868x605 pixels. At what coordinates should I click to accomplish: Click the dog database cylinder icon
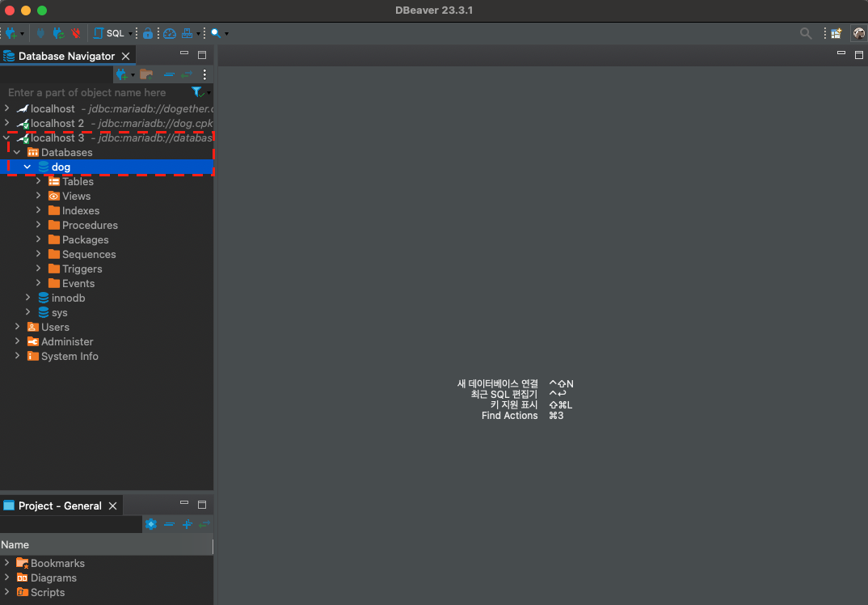43,167
